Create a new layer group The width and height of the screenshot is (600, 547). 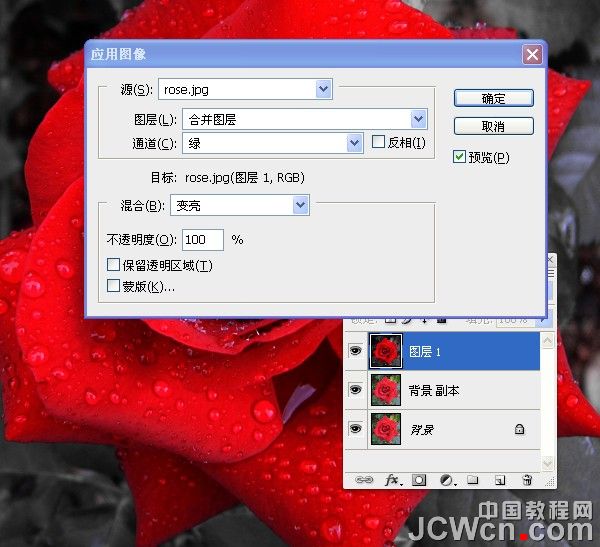tap(473, 480)
